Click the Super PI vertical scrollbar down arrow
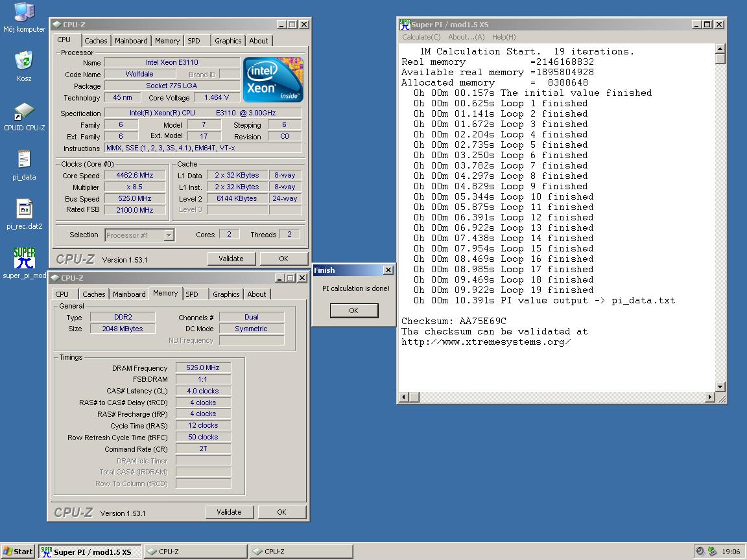 720,387
